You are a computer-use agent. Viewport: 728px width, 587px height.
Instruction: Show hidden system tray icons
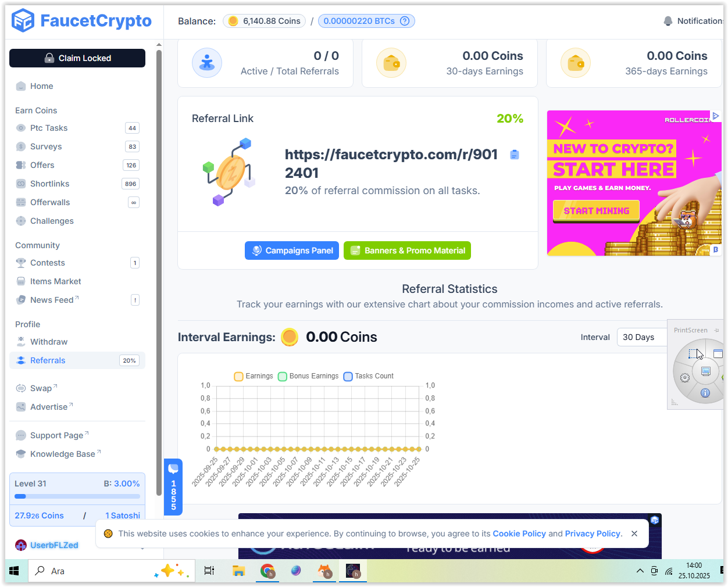click(640, 571)
